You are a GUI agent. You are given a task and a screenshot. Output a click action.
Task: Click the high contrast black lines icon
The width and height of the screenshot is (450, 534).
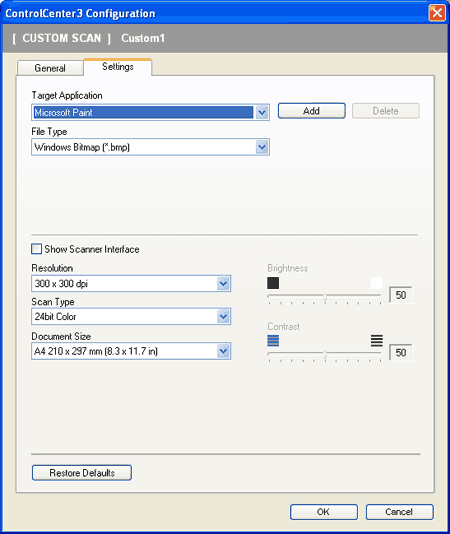coord(376,341)
